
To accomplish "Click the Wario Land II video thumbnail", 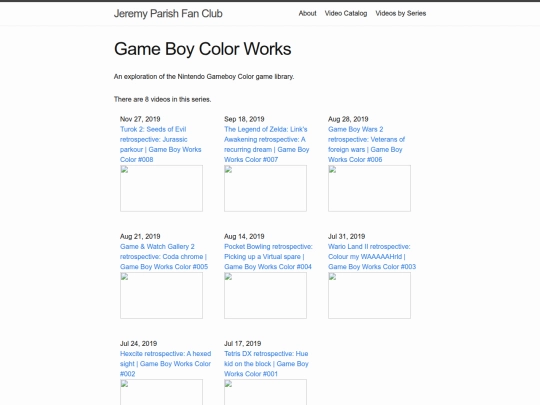I will pos(369,295).
